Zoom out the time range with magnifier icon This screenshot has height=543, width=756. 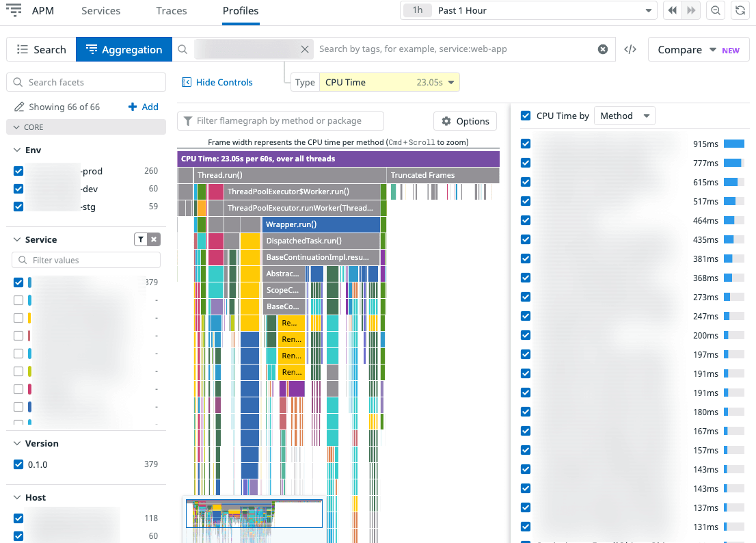click(x=716, y=10)
